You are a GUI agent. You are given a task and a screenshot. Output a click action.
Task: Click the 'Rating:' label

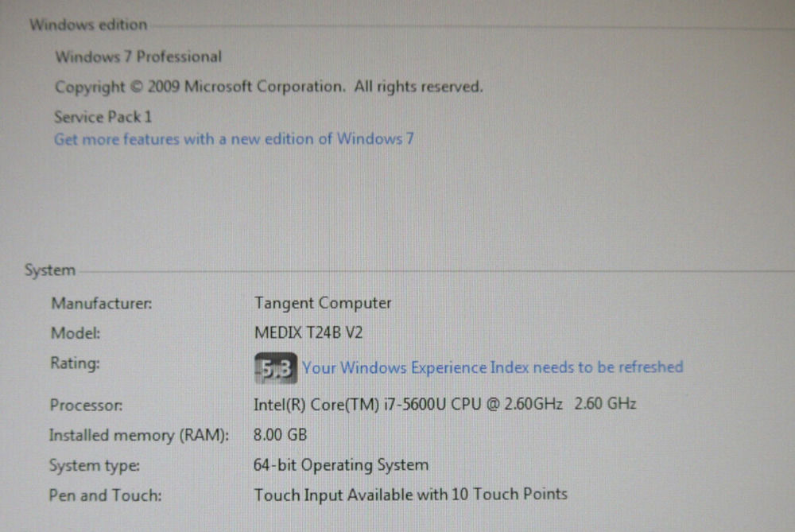point(75,363)
